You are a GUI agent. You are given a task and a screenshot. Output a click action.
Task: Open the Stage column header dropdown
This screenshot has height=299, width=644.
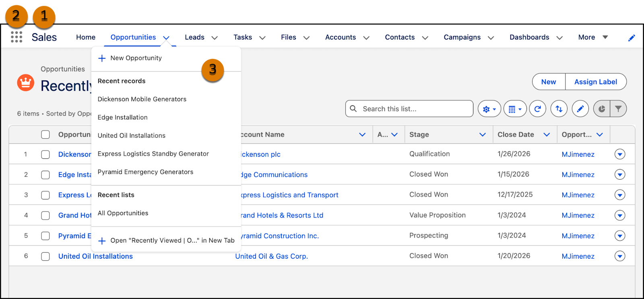pos(483,135)
